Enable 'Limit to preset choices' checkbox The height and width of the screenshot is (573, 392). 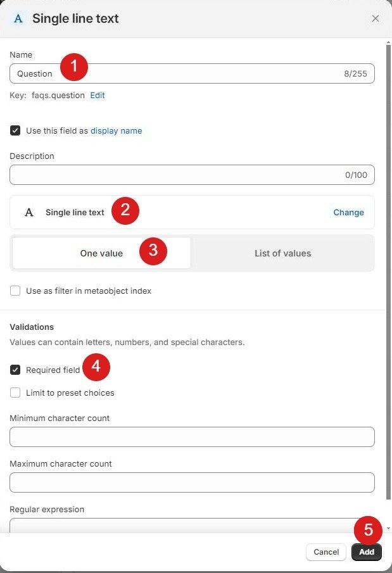click(x=15, y=393)
